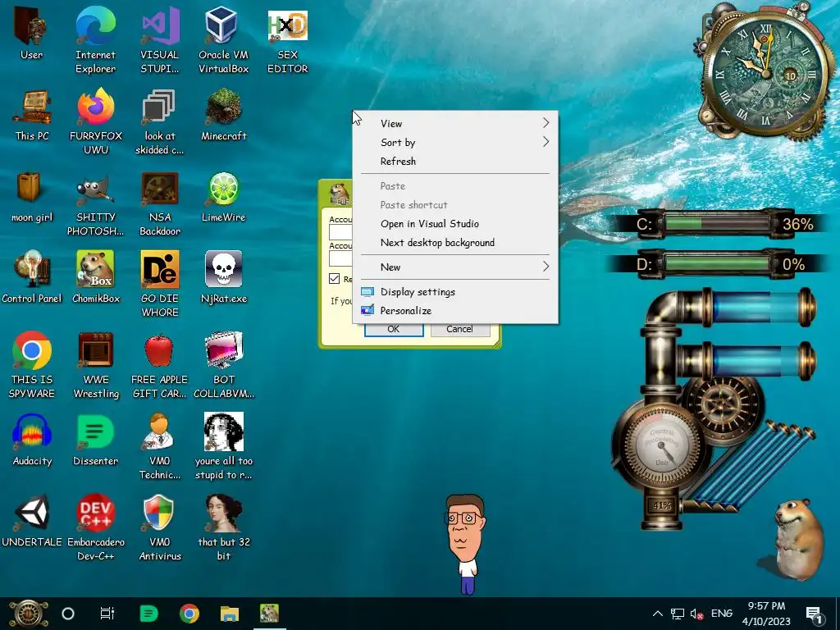Open the steampunk Start button
Screen dimensions: 840x630
(x=28, y=614)
